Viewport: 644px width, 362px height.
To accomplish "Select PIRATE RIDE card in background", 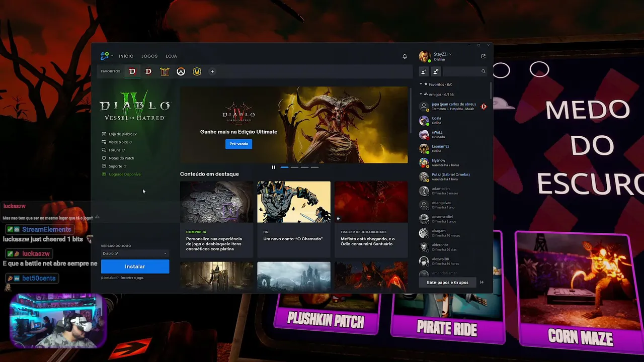I will 447,318.
